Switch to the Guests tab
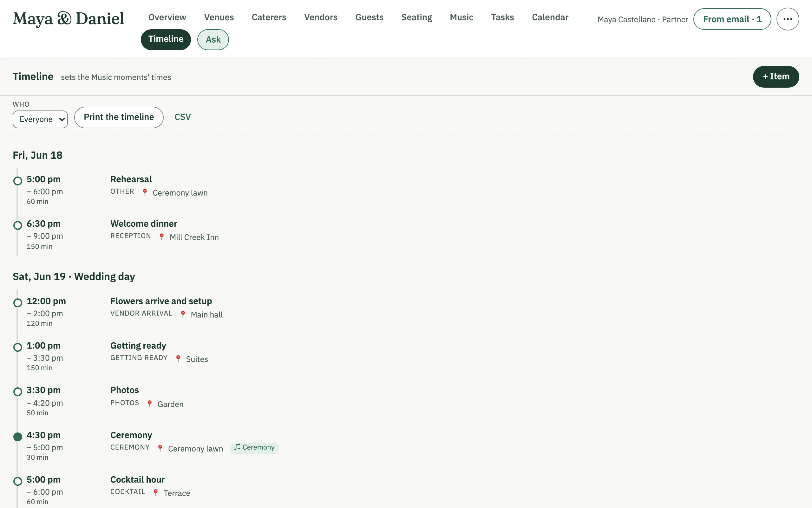 click(370, 17)
